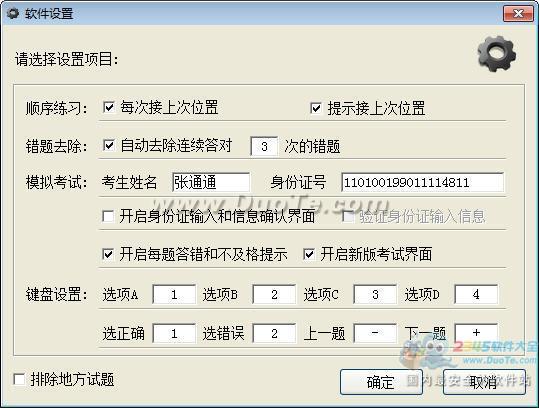Image resolution: width=539 pixels, height=408 pixels.
Task: Click the large gear settings icon
Action: pyautogui.click(x=497, y=54)
